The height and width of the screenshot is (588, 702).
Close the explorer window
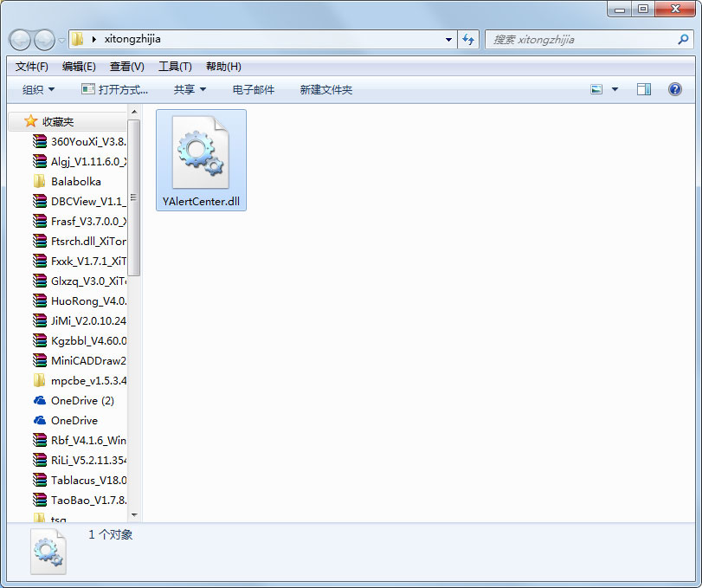[x=675, y=9]
